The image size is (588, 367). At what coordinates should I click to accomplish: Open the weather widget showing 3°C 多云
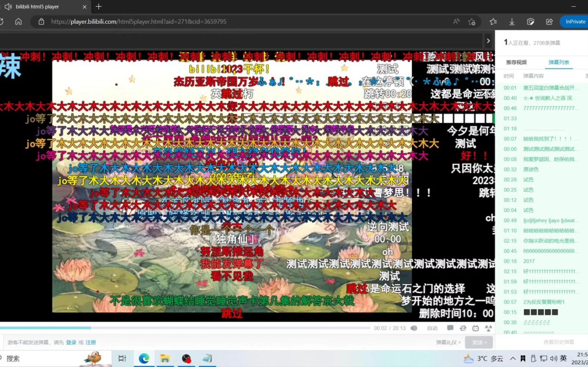(x=483, y=358)
